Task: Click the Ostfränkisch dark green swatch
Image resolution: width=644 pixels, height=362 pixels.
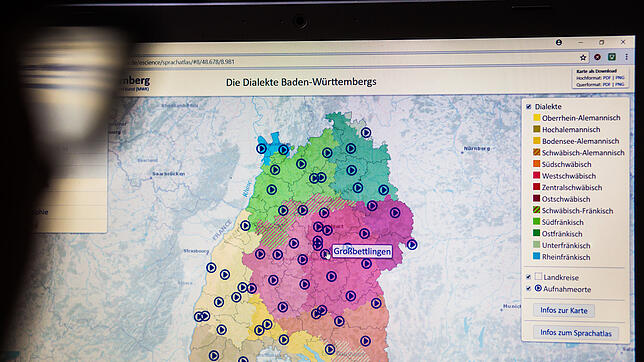Action: 536,233
